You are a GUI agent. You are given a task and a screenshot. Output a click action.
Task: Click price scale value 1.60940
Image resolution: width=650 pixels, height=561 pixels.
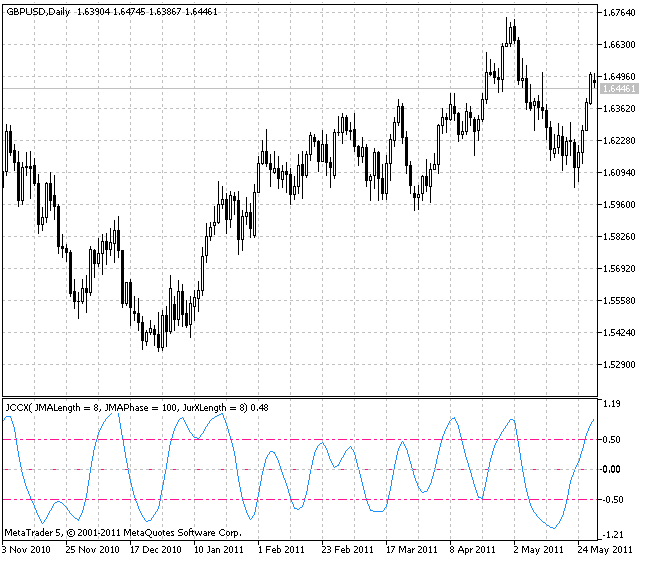point(619,172)
